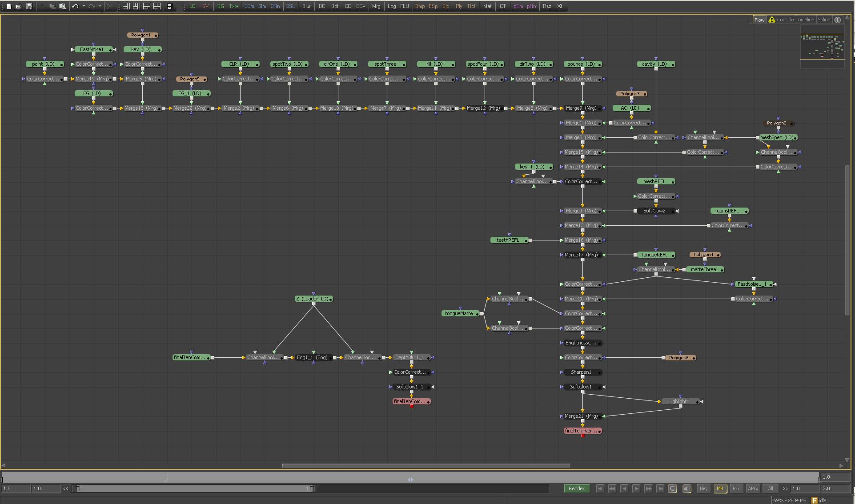Add a Text+ tool with Txt+ button
Image resolution: width=855 pixels, height=504 pixels.
coord(234,6)
